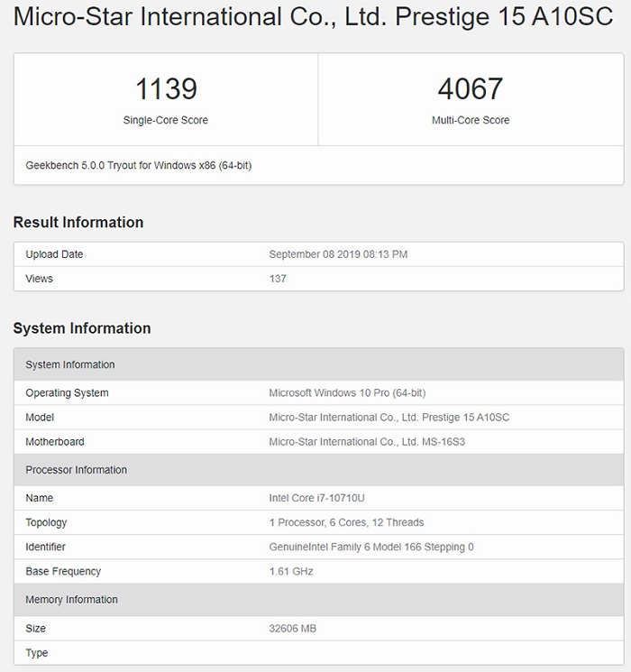
Task: Click the single-core score value 1139
Action: [x=166, y=89]
